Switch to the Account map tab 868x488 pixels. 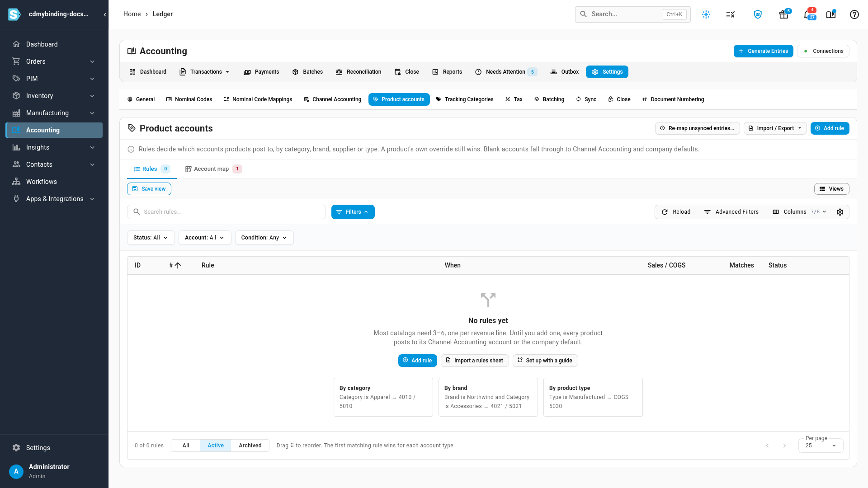point(213,169)
